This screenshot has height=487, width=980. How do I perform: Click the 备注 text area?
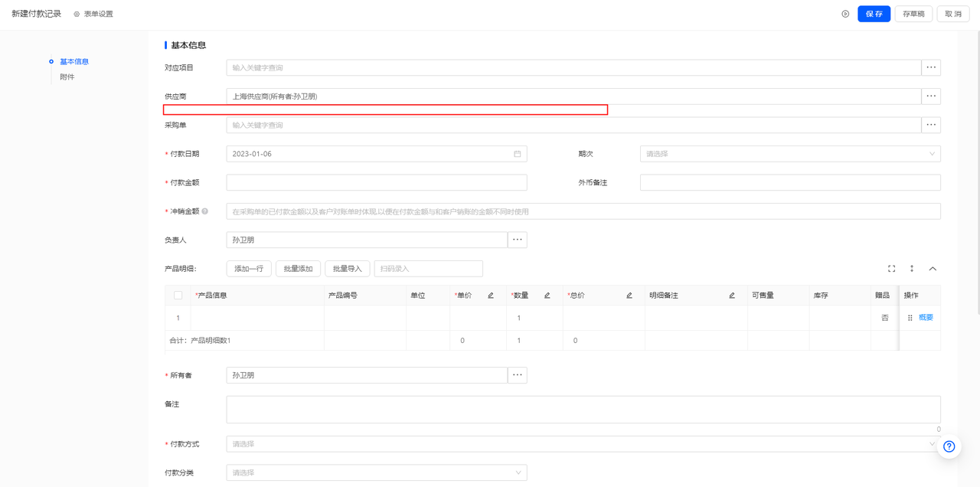(583, 410)
